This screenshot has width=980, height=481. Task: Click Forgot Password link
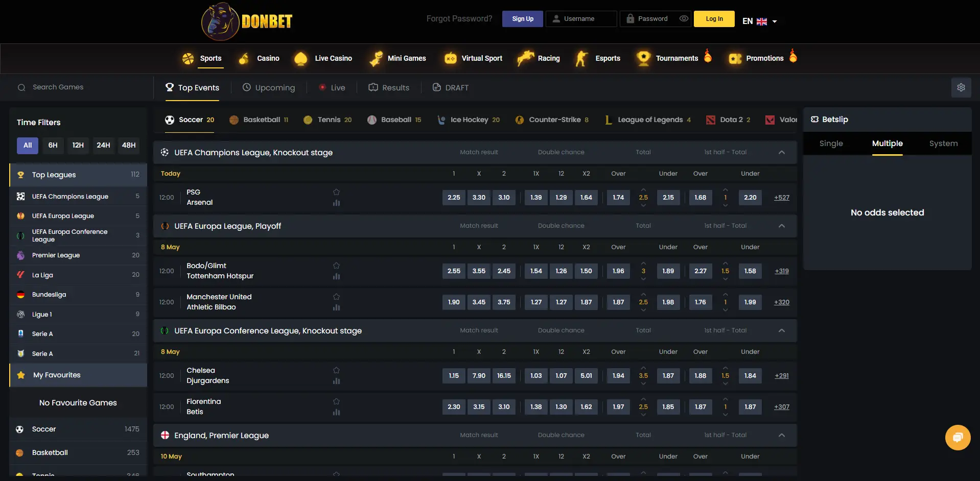(x=459, y=19)
